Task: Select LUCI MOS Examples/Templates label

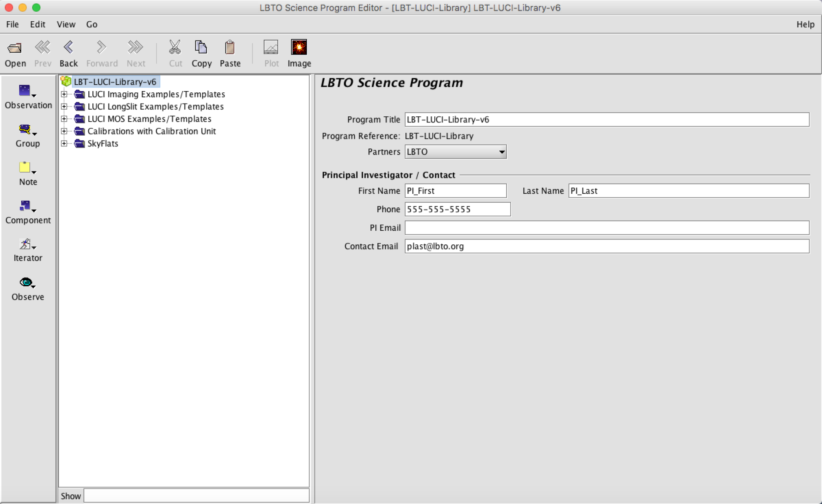Action: tap(149, 119)
